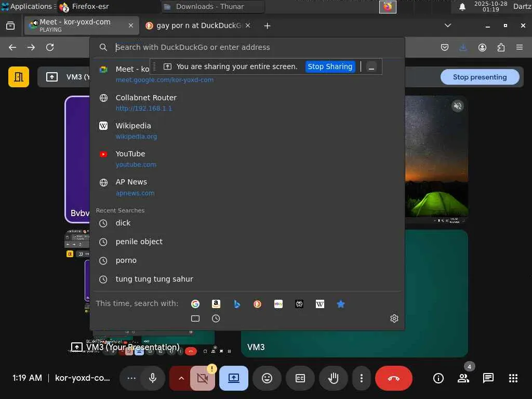532x399 pixels.
Task: Click Stop presenting button
Action: (480, 77)
